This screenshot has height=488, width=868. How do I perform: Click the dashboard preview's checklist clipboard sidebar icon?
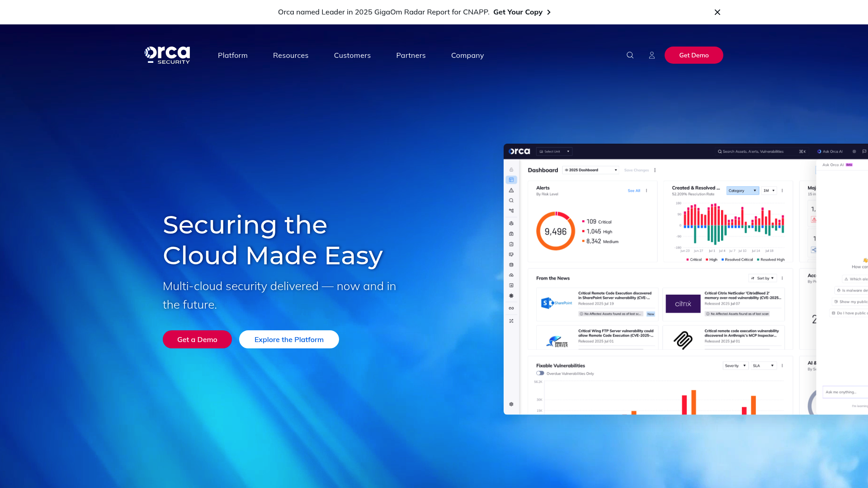[x=511, y=244]
